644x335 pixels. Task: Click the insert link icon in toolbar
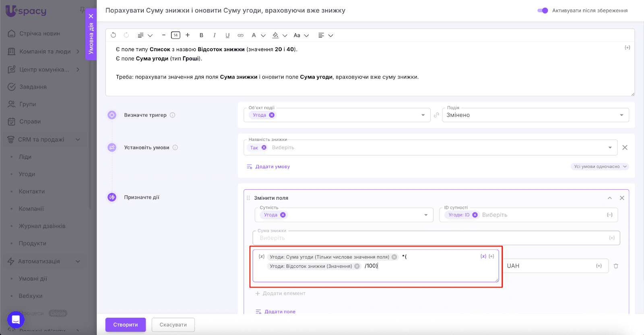[241, 35]
